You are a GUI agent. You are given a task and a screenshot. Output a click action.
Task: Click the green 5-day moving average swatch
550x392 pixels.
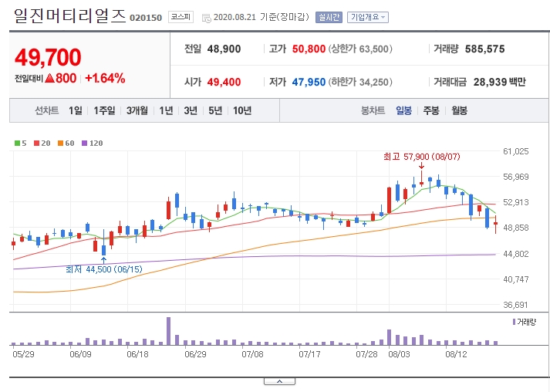tap(17, 144)
